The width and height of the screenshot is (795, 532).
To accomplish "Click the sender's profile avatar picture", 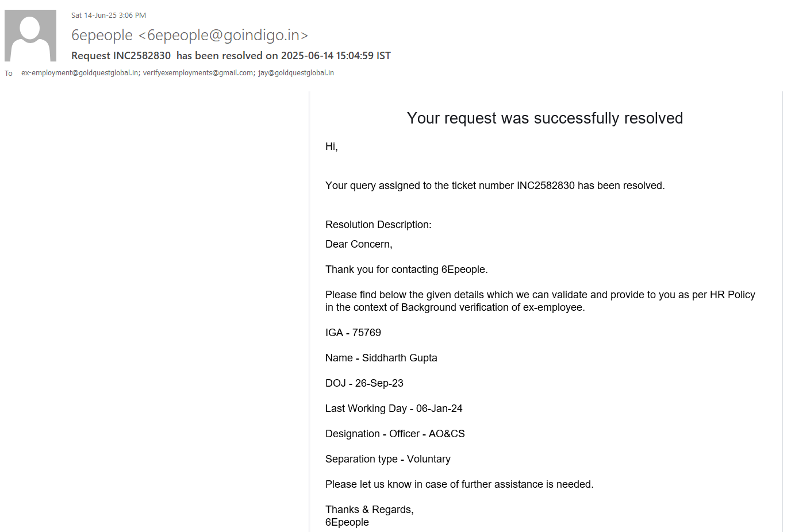I will 30,36.
